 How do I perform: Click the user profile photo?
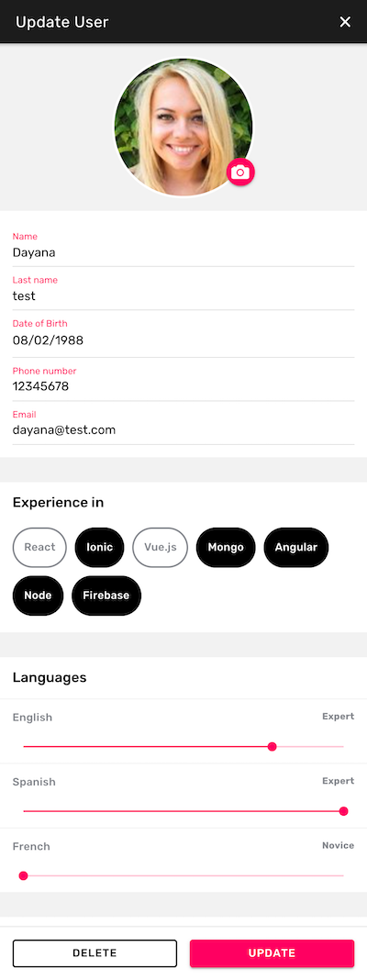coord(183,128)
